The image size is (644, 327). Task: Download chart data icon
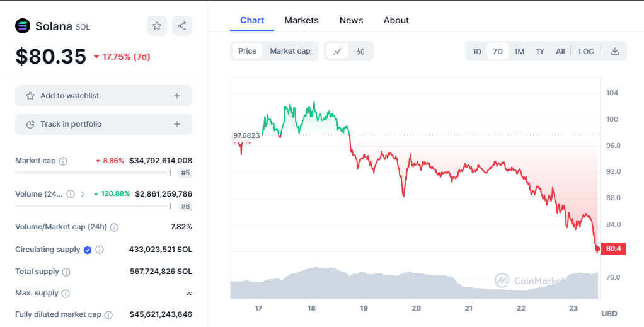[x=615, y=51]
